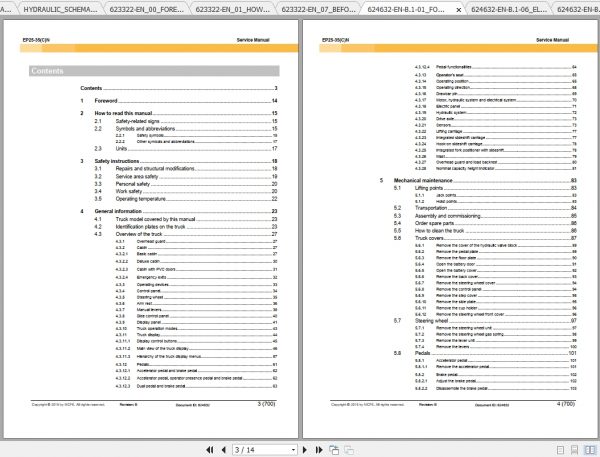Go to the next page
The height and width of the screenshot is (457, 600).
pyautogui.click(x=305, y=450)
